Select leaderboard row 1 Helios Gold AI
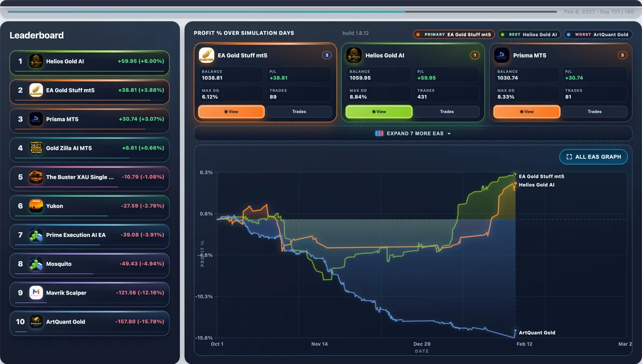 89,62
